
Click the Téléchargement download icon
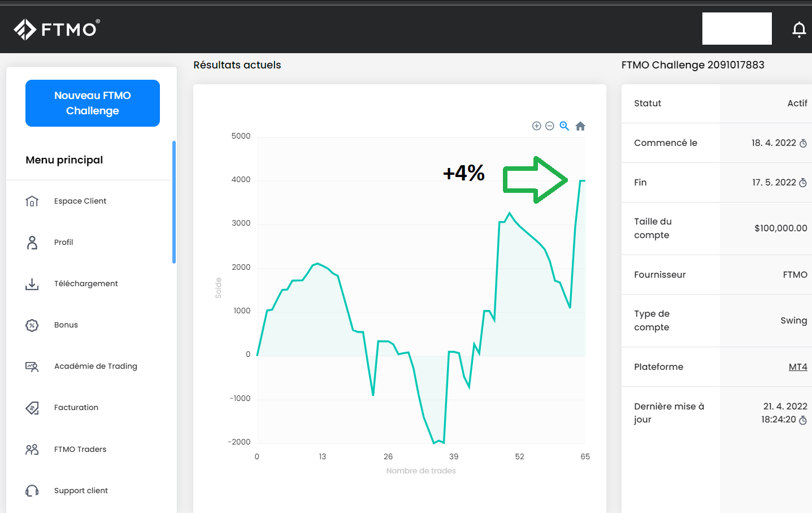(x=32, y=284)
